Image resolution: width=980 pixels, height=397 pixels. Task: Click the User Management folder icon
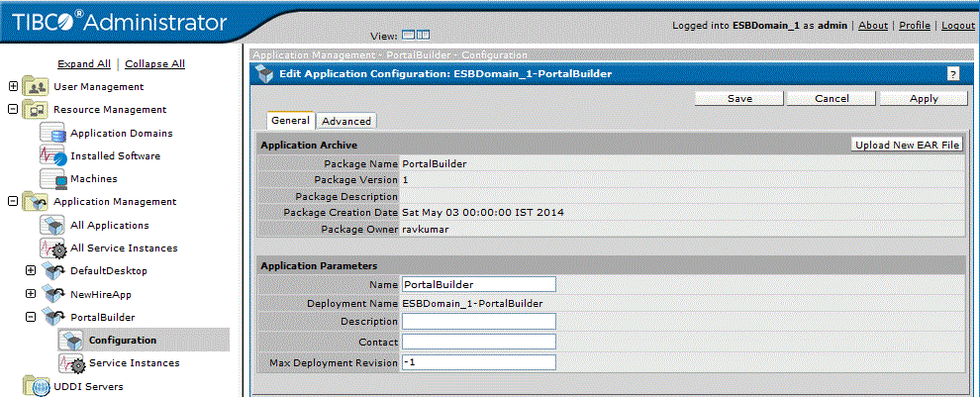tap(36, 86)
